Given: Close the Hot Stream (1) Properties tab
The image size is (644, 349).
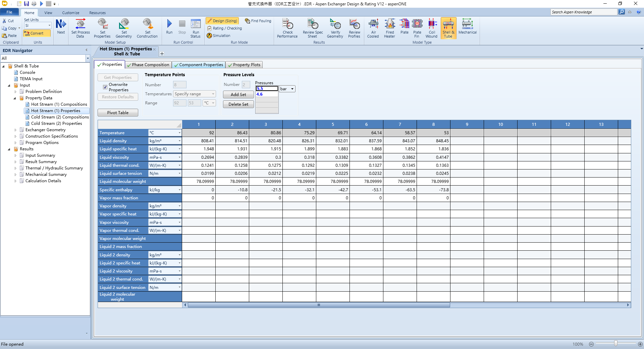Looking at the screenshot, I should pyautogui.click(x=154, y=49).
